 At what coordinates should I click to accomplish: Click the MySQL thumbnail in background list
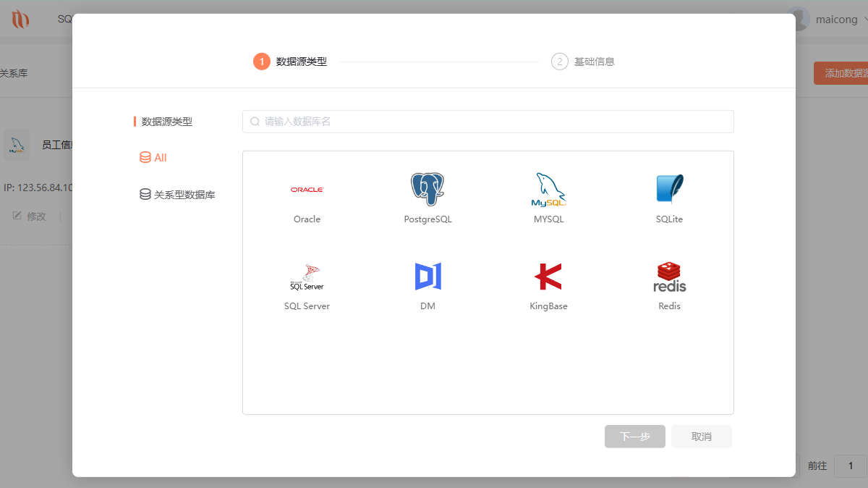17,145
